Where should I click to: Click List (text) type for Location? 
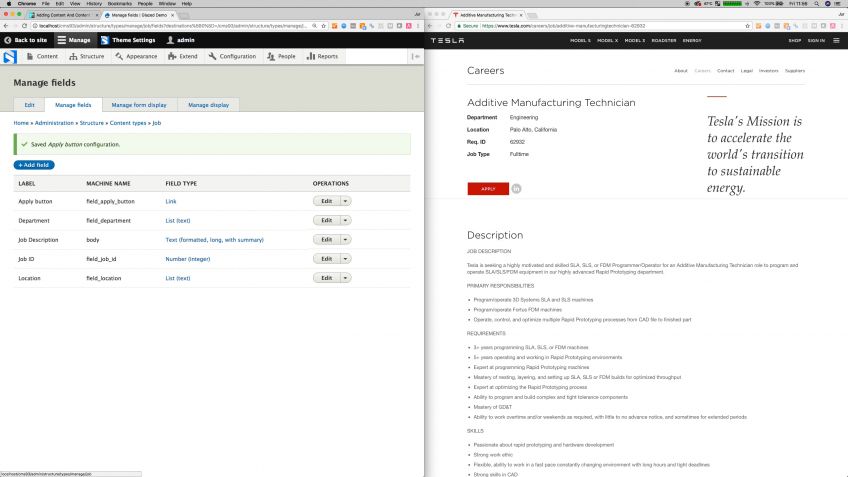(178, 278)
